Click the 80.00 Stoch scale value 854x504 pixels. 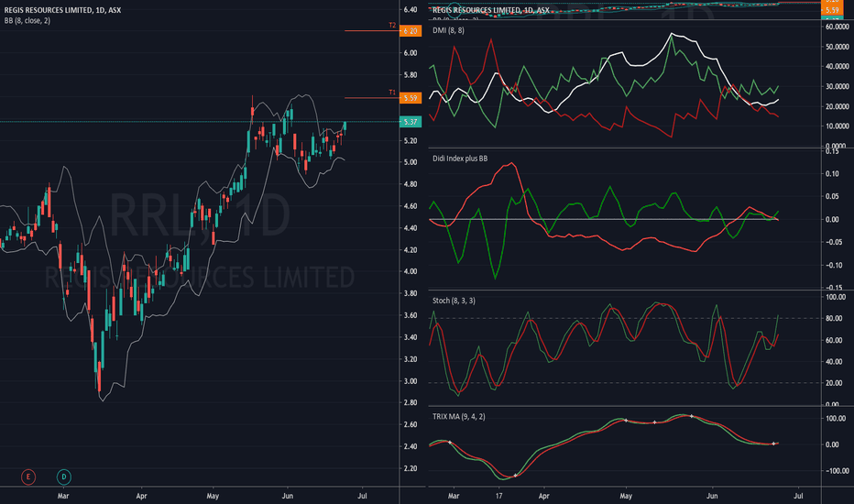click(836, 319)
